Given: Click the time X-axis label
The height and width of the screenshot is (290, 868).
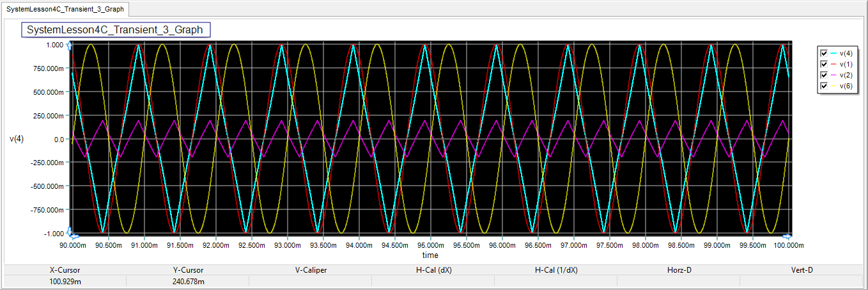Looking at the screenshot, I should (x=430, y=255).
